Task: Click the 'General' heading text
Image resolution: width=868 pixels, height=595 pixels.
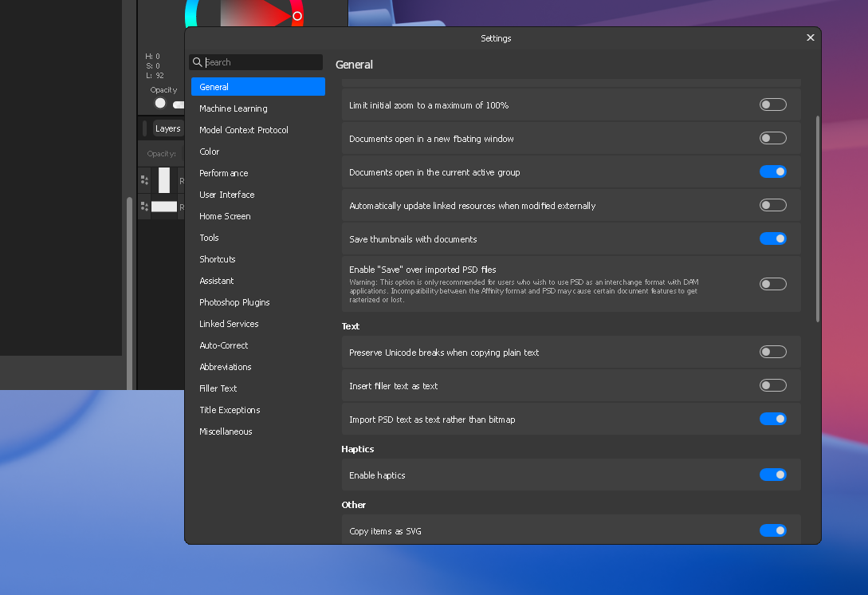Action: pyautogui.click(x=354, y=65)
